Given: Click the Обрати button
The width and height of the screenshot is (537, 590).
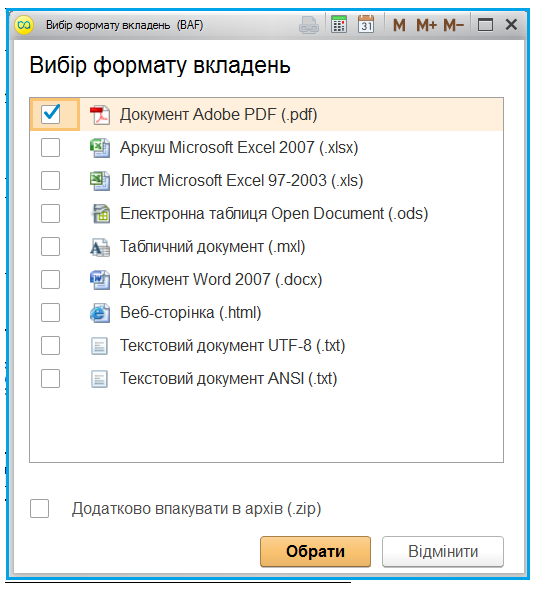Looking at the screenshot, I should pos(315,552).
